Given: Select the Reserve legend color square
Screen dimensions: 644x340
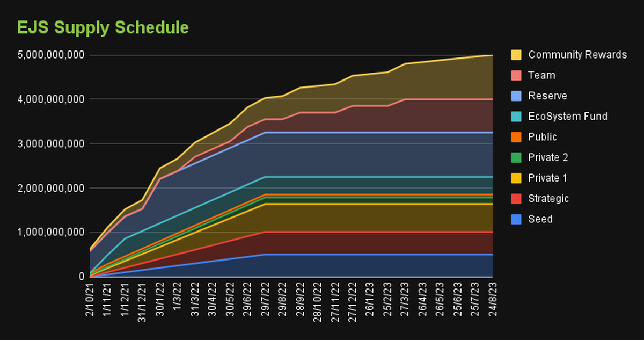Looking at the screenshot, I should pos(516,96).
